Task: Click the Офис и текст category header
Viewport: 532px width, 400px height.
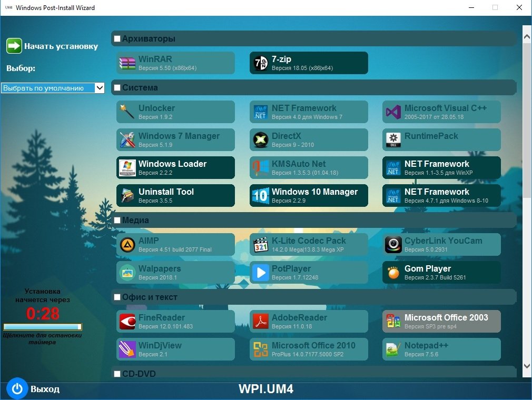Action: pyautogui.click(x=314, y=297)
